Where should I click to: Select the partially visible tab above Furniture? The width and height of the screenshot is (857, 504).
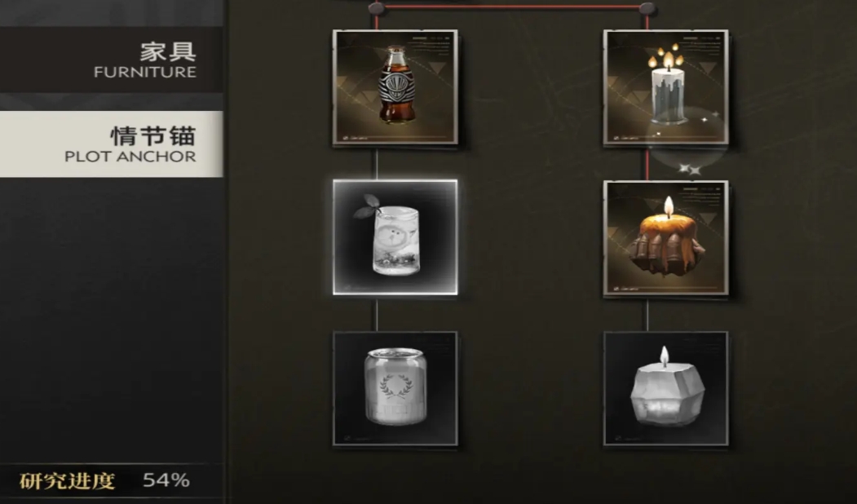(x=112, y=12)
